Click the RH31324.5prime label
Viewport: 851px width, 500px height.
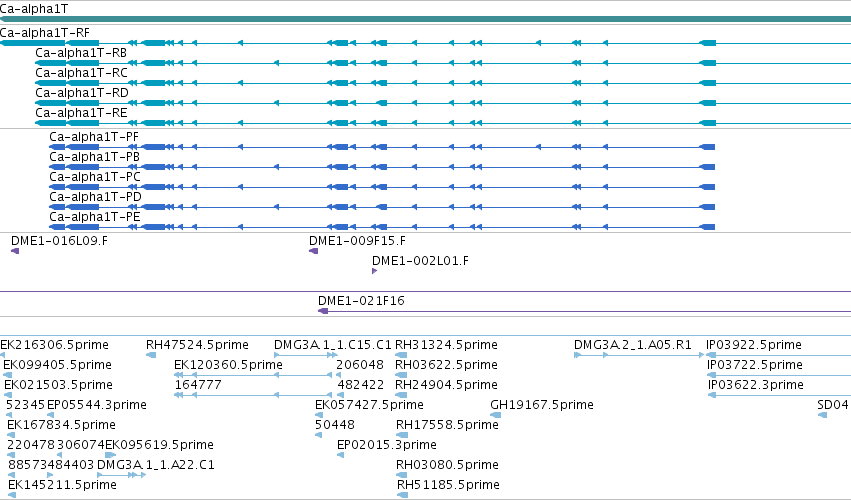pyautogui.click(x=447, y=345)
